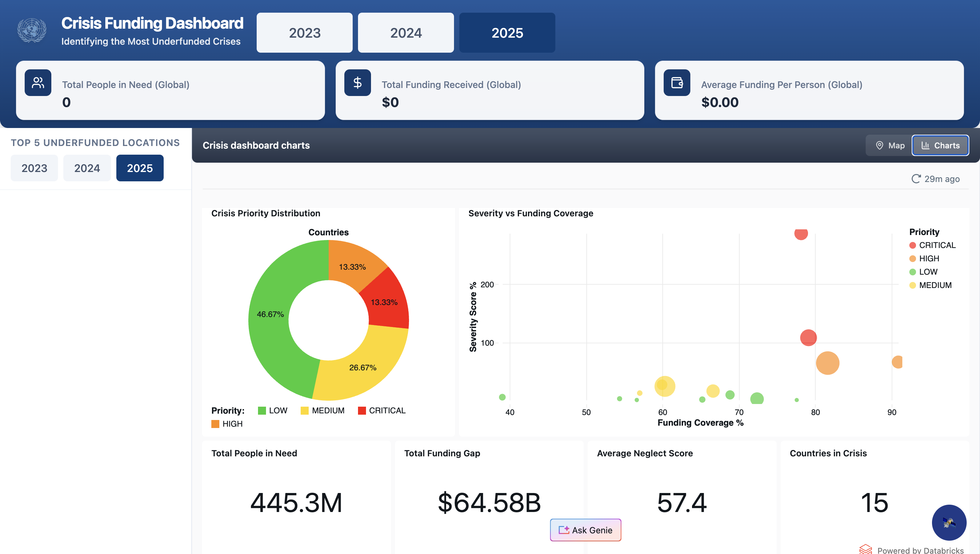Viewport: 980px width, 554px height.
Task: Choose 2024 under Top 5 Underfunded Locations
Action: pyautogui.click(x=87, y=168)
